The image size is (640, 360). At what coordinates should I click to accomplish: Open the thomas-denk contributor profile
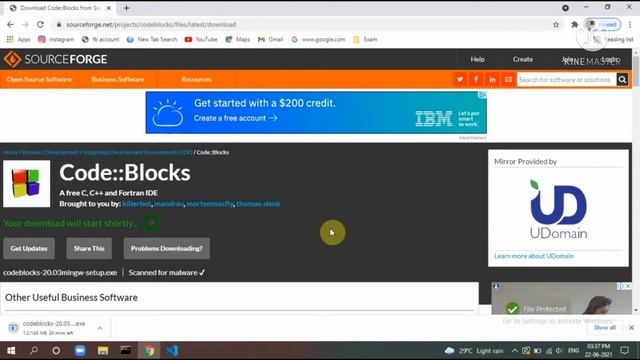(x=258, y=204)
